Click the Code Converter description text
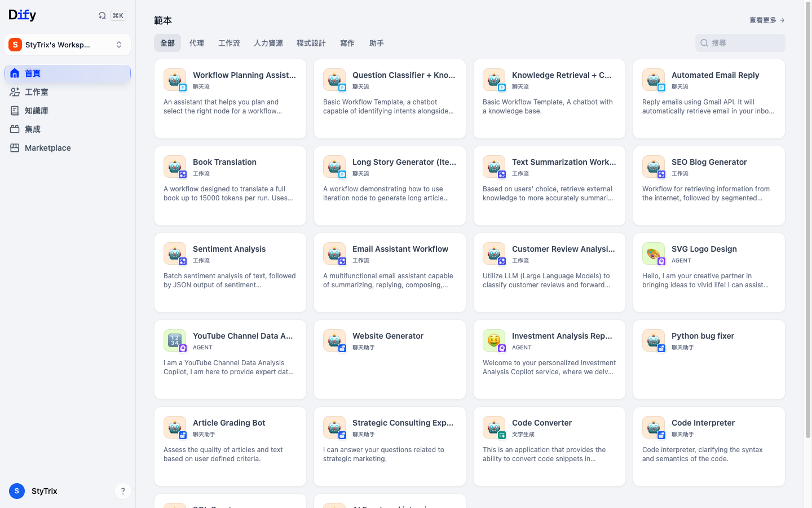Image resolution: width=812 pixels, height=508 pixels. coord(544,454)
